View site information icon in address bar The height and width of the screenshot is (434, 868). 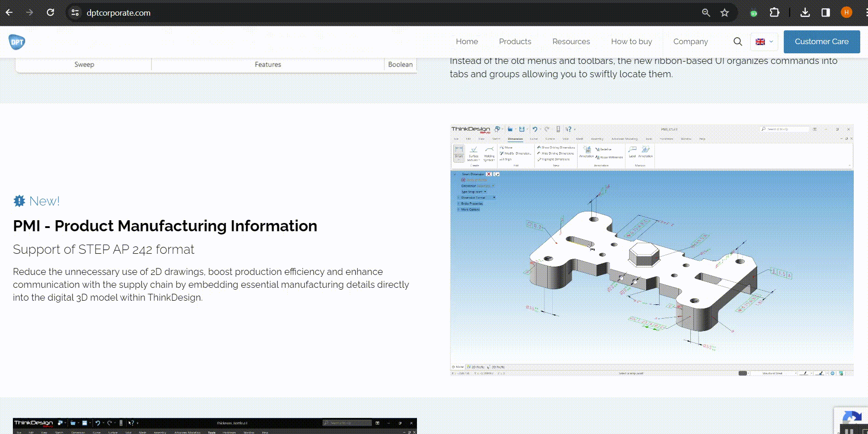[75, 13]
